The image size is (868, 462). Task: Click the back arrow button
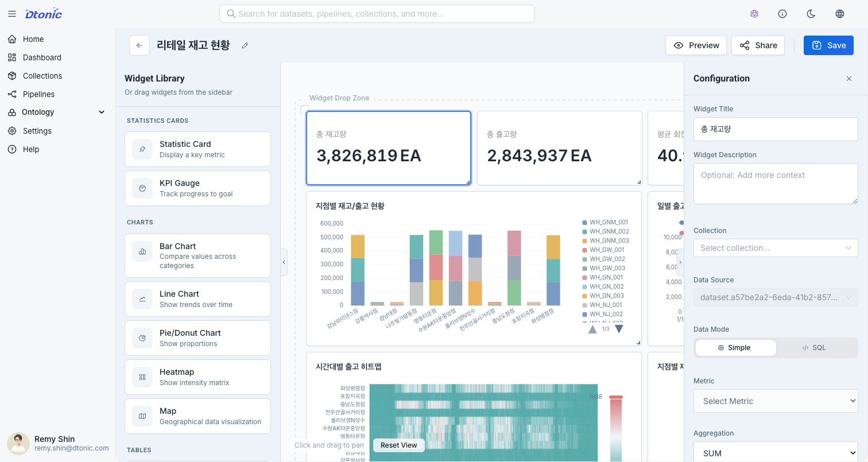139,45
